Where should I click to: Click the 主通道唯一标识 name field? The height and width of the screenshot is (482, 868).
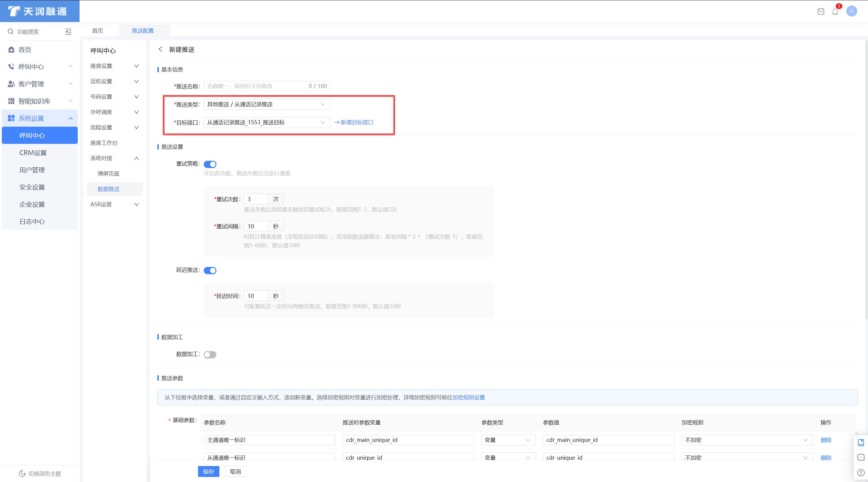269,440
